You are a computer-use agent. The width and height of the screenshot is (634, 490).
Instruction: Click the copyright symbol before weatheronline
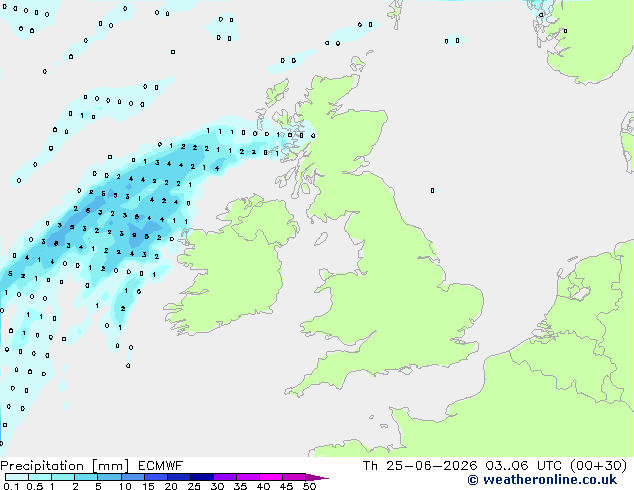click(473, 480)
